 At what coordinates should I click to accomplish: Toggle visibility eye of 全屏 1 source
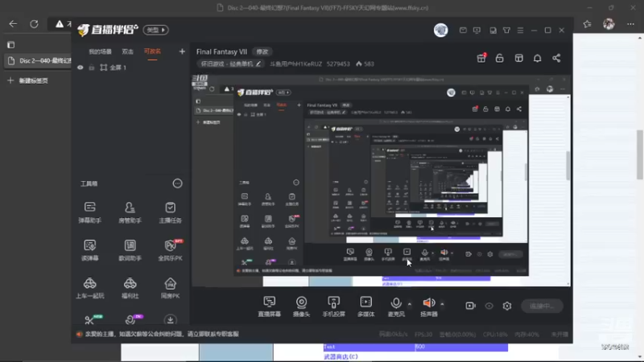(x=80, y=68)
